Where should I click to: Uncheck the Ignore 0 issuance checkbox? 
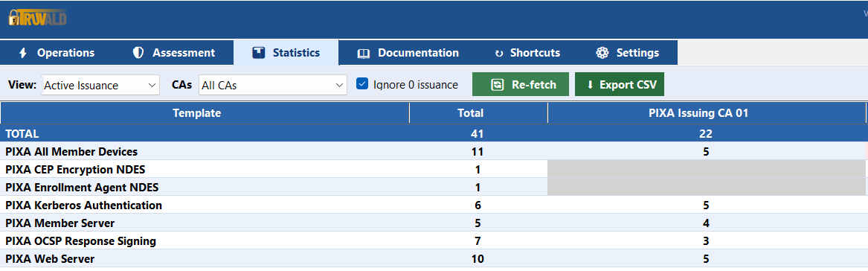[362, 84]
